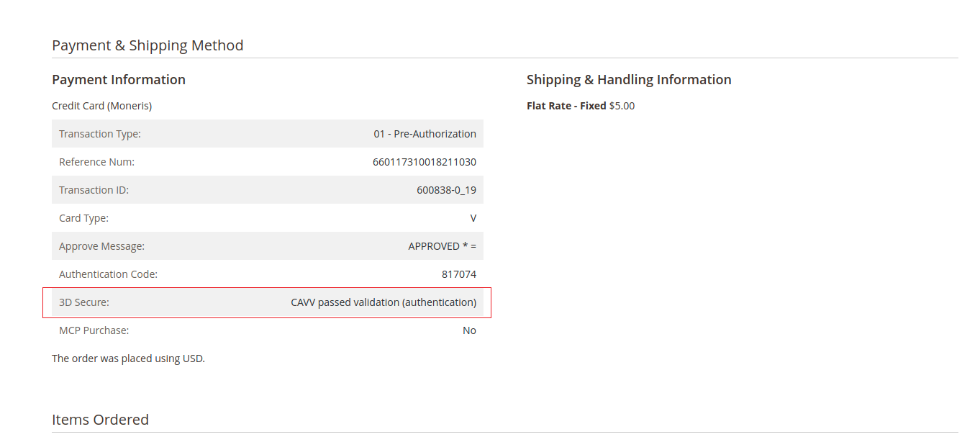980x442 pixels.
Task: Click the Payment & Shipping Method heading
Action: coord(148,45)
